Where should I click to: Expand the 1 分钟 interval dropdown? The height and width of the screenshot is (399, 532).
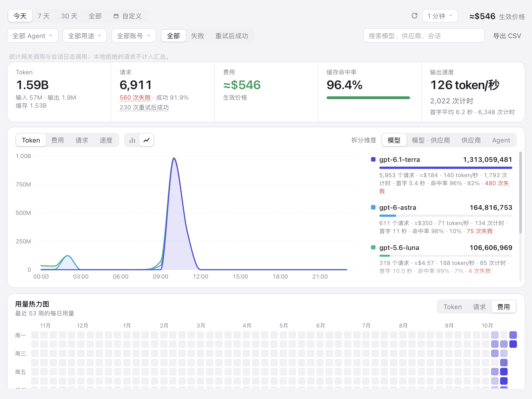click(440, 16)
